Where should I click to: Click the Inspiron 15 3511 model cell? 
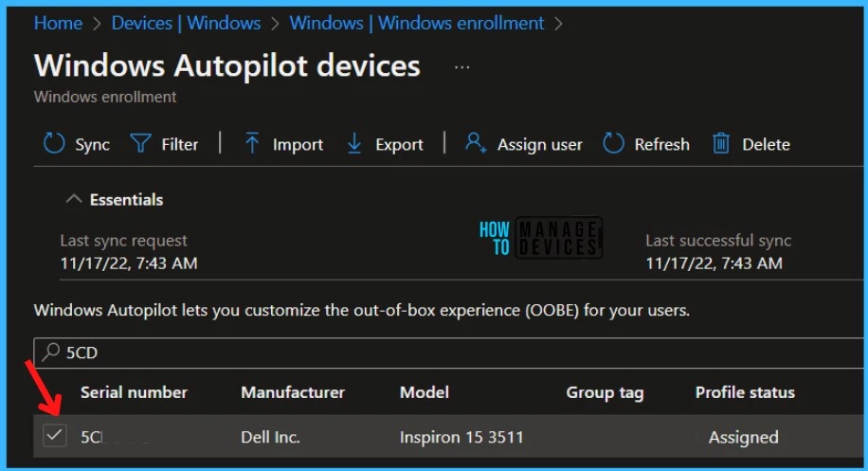461,437
